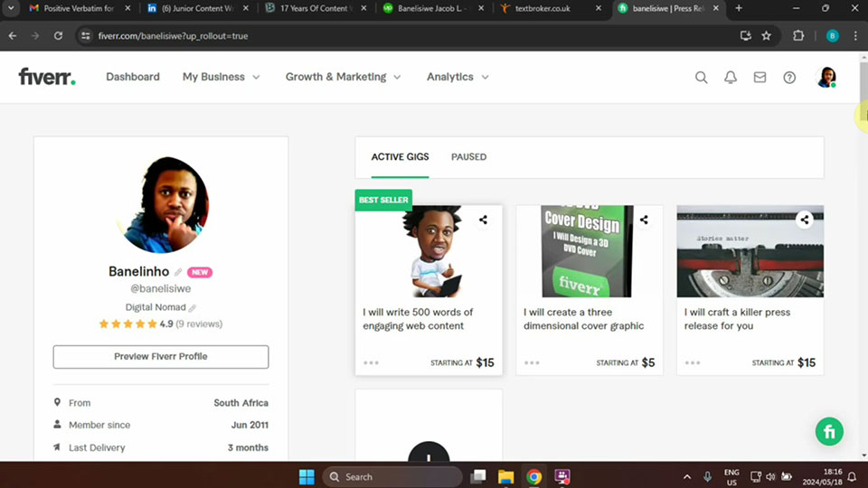Viewport: 868px width, 488px height.
Task: Open the 500 words web content gig title
Action: pyautogui.click(x=418, y=319)
